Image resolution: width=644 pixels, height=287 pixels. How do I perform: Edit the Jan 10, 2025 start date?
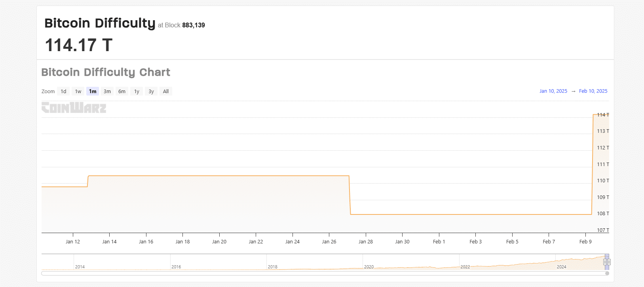tap(553, 91)
